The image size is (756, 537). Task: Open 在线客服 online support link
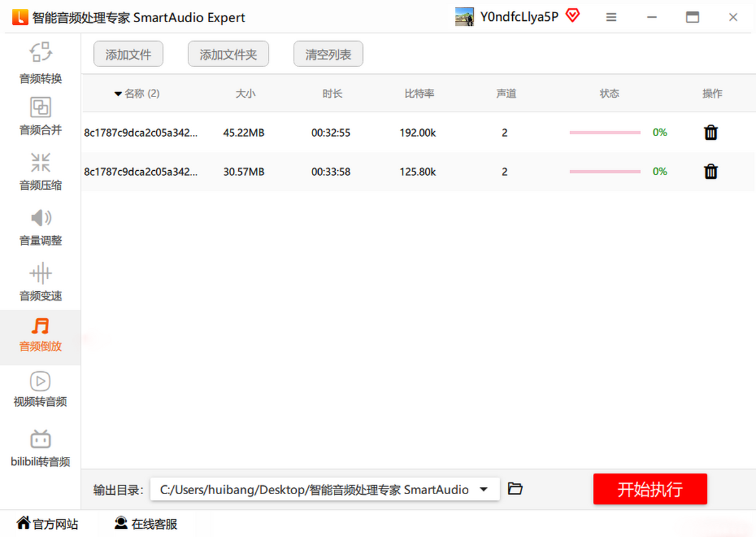(x=146, y=524)
